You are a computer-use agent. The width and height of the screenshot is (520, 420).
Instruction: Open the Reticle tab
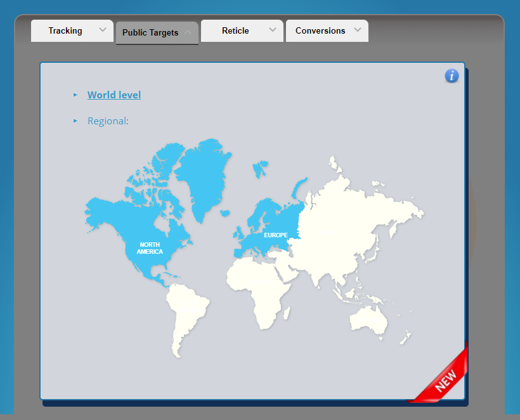pos(242,30)
